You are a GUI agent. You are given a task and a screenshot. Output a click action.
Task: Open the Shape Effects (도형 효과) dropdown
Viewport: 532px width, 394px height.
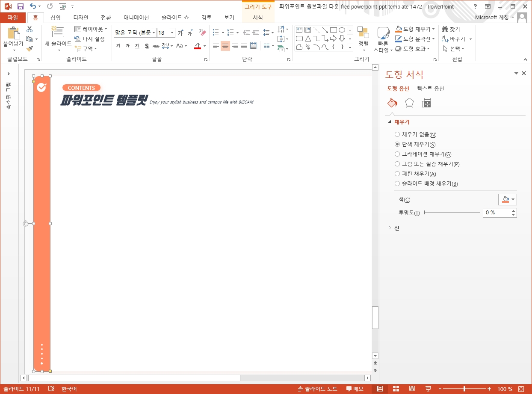pos(413,49)
